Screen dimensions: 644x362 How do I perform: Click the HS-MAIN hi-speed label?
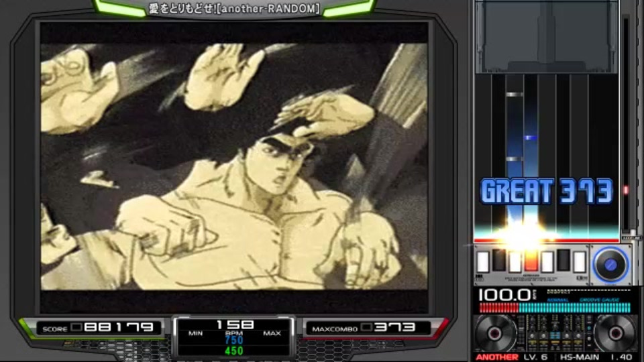coord(580,357)
